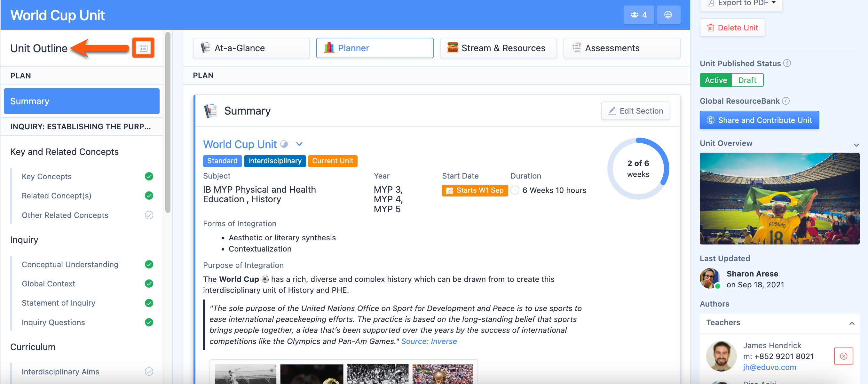Screen dimensions: 868x384
Task: Click the globe icon in header
Action: [x=668, y=15]
